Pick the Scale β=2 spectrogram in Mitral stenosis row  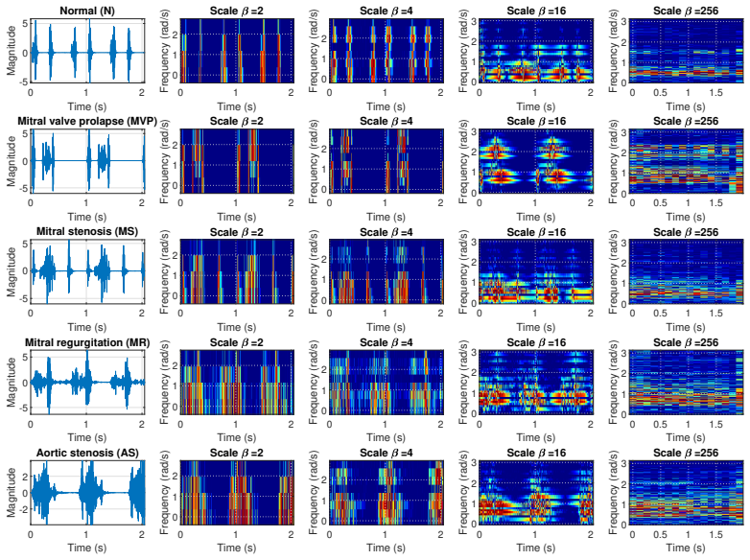237,272
